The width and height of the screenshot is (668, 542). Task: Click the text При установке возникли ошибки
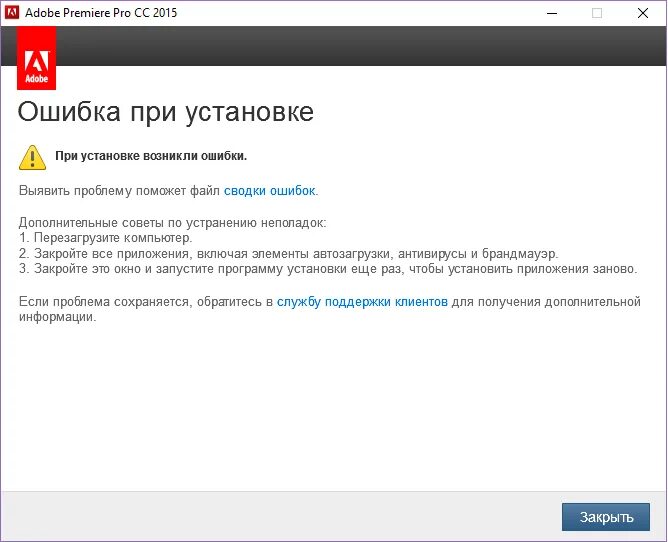coord(151,156)
